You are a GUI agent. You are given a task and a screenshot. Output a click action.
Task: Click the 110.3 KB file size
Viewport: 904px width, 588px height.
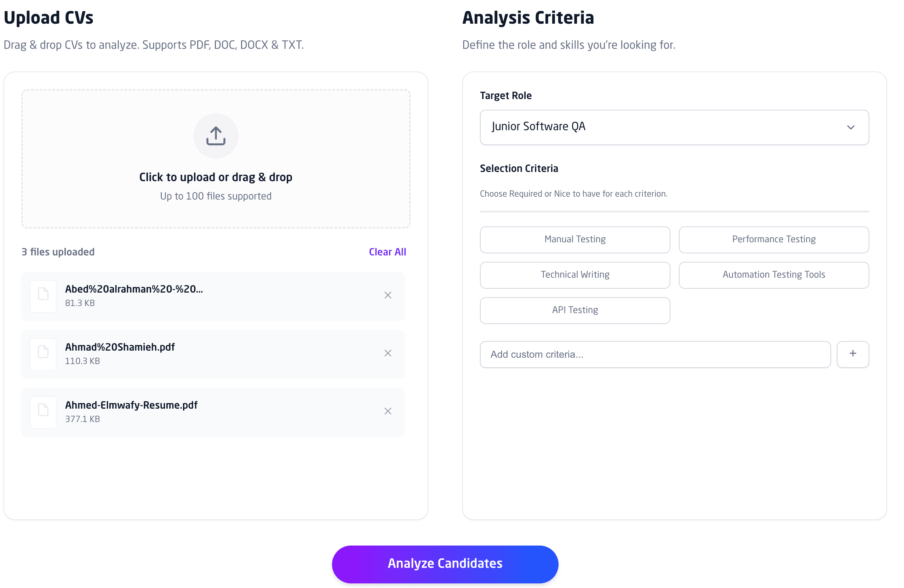click(82, 361)
